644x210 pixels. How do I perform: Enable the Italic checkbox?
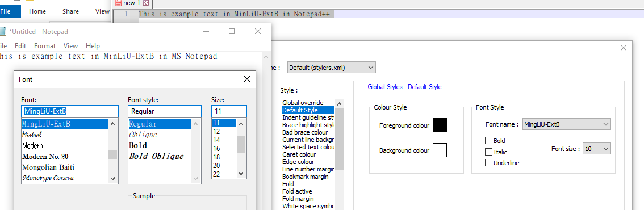coord(489,152)
